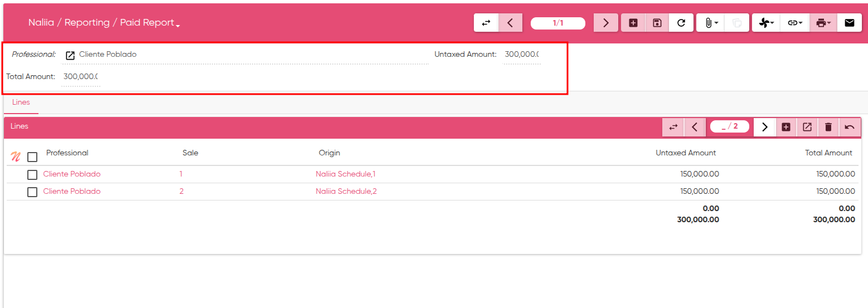Click the reload record icon in top toolbar
This screenshot has height=308, width=868.
(681, 23)
